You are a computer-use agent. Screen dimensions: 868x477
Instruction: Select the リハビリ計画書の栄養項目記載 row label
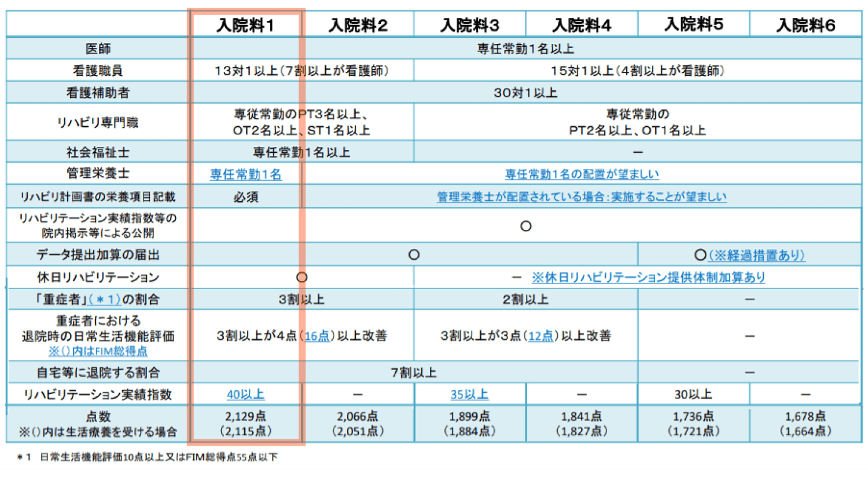[x=98, y=197]
